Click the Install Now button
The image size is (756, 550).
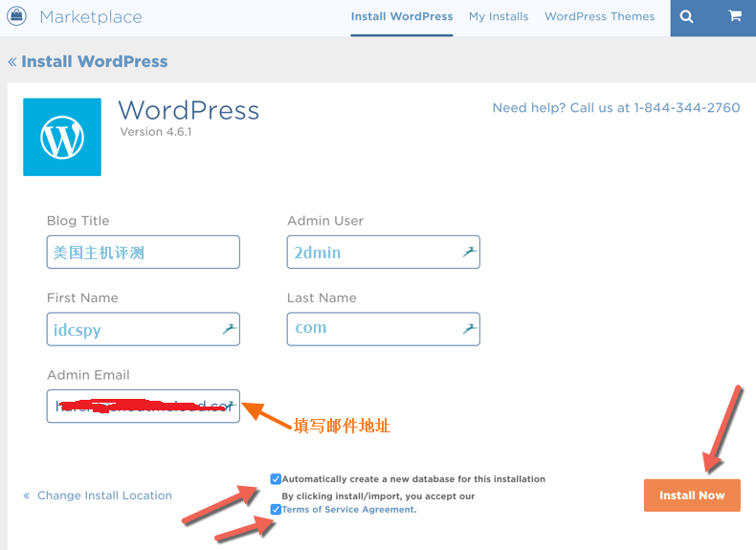click(692, 495)
